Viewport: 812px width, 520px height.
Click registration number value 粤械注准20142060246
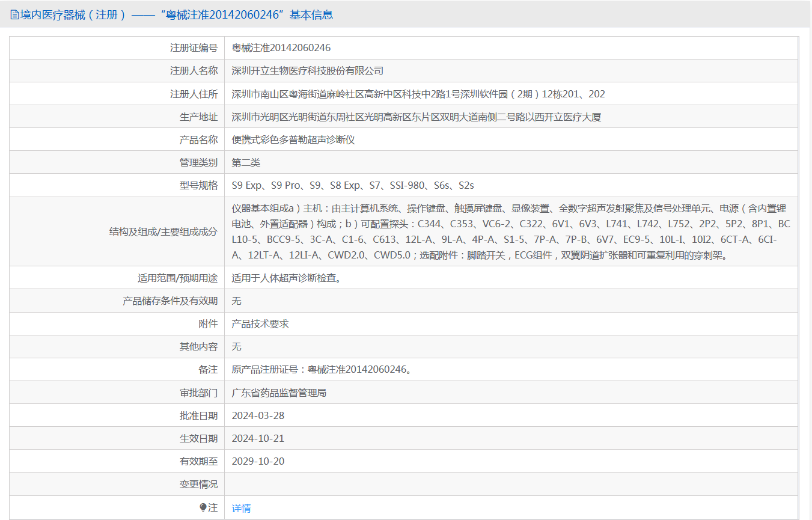click(281, 48)
